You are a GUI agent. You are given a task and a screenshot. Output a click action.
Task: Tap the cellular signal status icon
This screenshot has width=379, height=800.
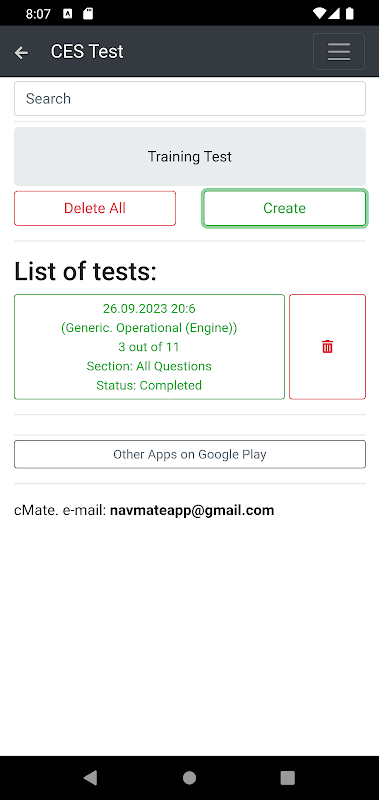click(334, 14)
